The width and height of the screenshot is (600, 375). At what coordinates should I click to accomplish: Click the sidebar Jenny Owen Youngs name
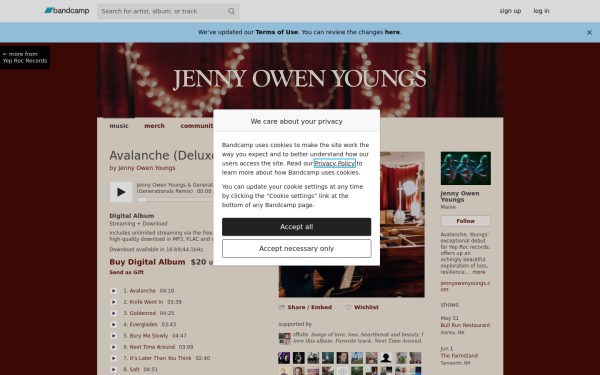click(x=460, y=196)
